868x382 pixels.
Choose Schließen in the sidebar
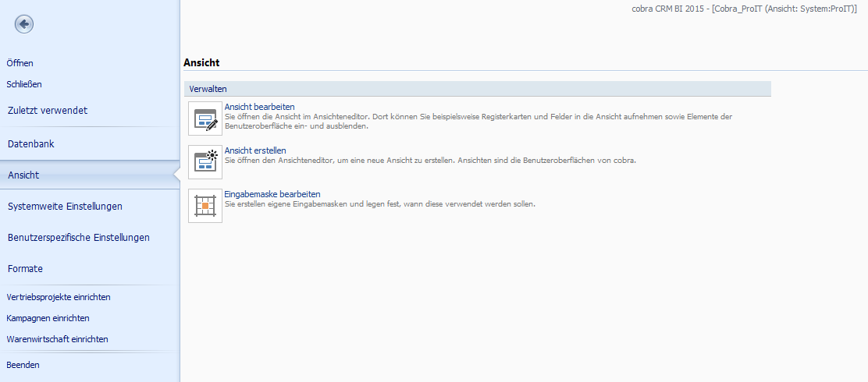(x=24, y=84)
